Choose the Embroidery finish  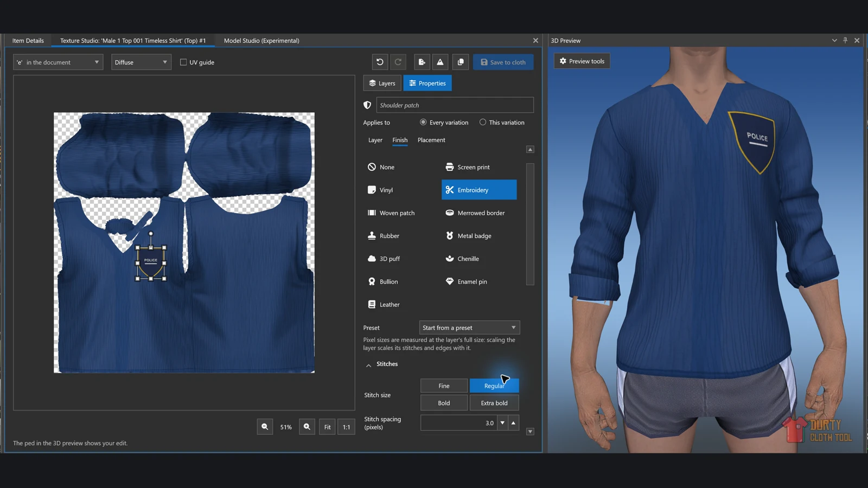point(479,190)
